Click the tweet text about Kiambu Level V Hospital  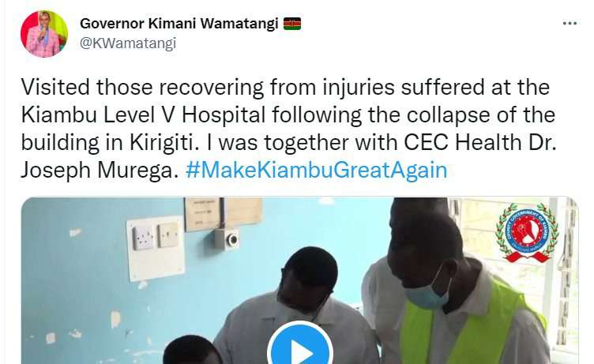click(x=288, y=129)
